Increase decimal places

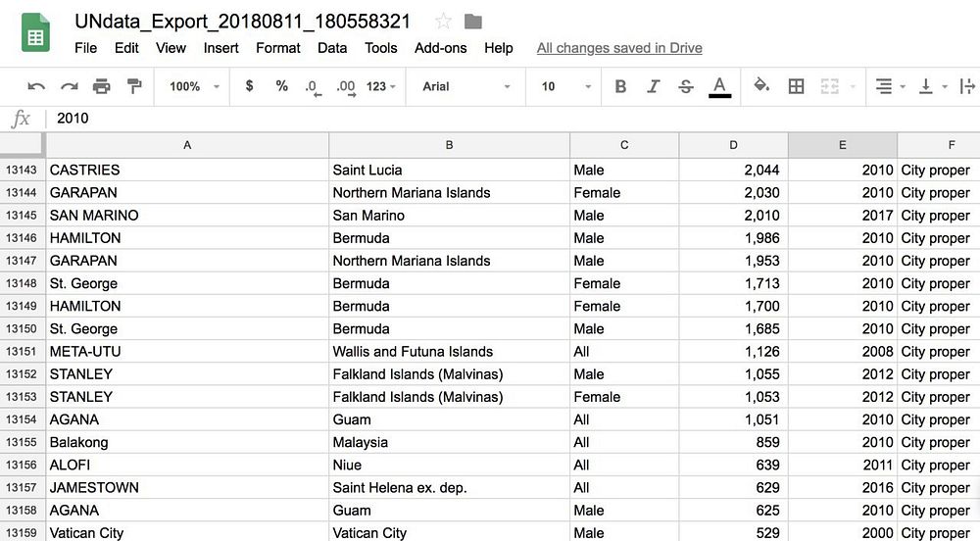[x=346, y=87]
